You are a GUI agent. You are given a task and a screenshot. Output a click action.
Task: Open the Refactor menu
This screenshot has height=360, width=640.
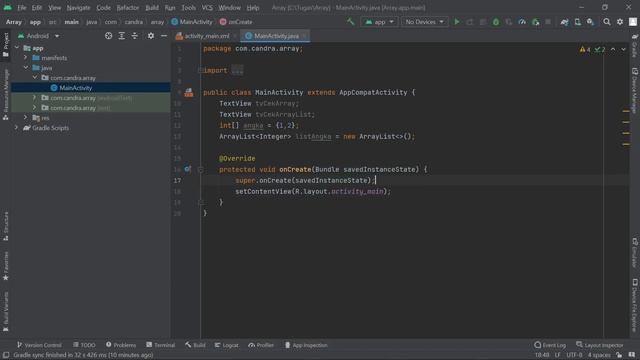[x=128, y=8]
